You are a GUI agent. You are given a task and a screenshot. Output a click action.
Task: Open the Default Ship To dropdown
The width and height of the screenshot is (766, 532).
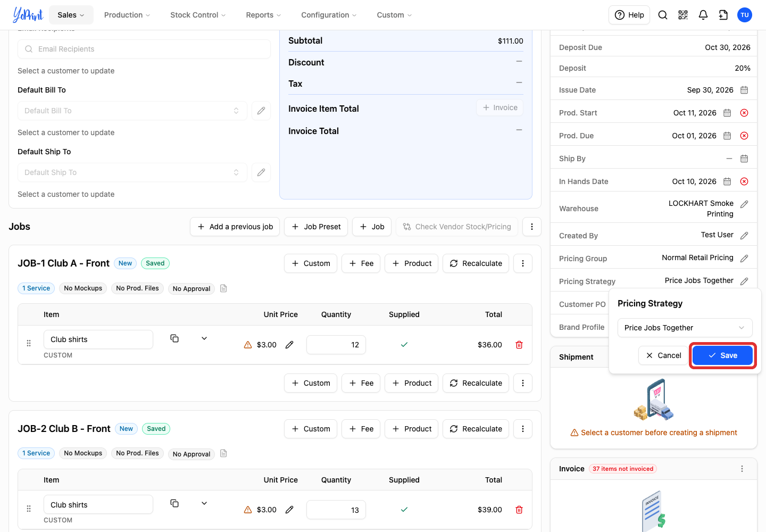(x=132, y=172)
